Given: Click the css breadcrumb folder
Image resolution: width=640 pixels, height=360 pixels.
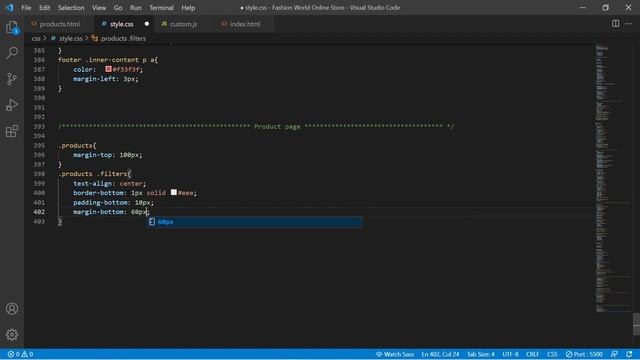Looking at the screenshot, I should (x=36, y=38).
